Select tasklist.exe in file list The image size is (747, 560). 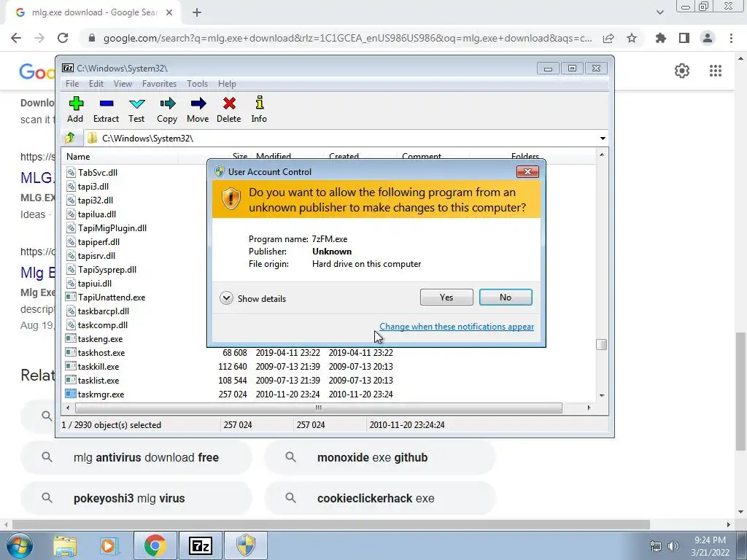tap(98, 380)
